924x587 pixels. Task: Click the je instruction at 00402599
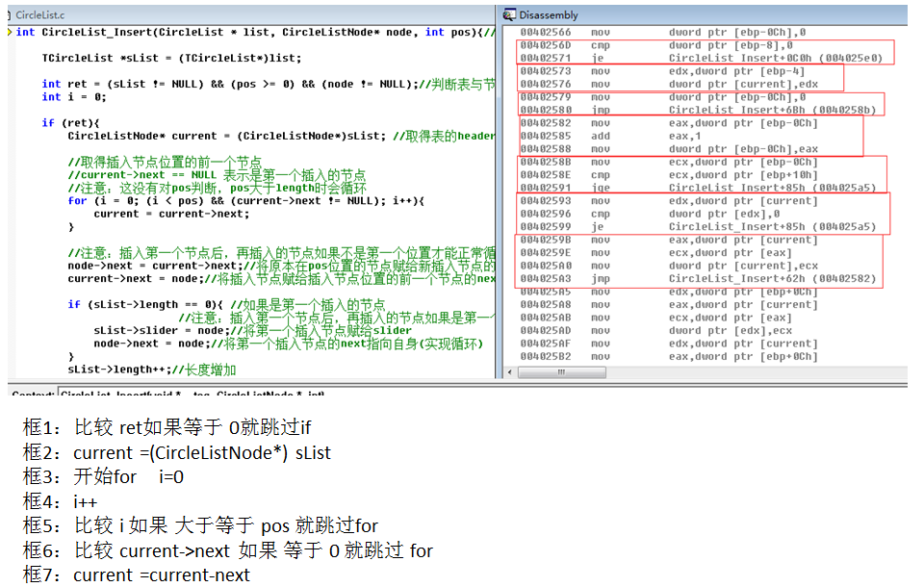[x=698, y=226]
